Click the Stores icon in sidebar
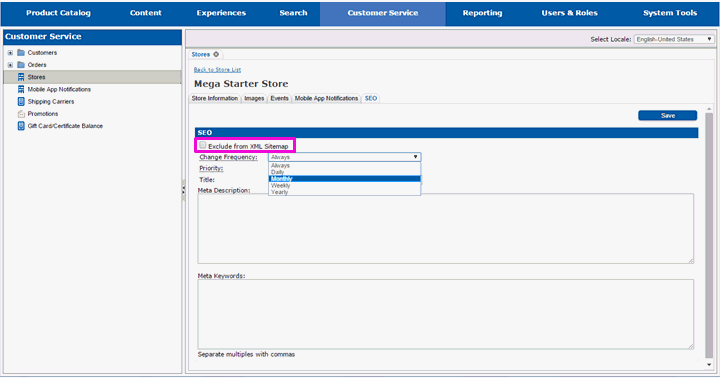Screen dimensions: 720x378 pos(21,77)
